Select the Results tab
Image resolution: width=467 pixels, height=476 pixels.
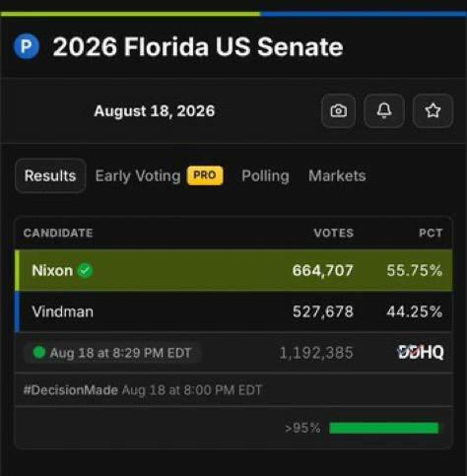50,175
